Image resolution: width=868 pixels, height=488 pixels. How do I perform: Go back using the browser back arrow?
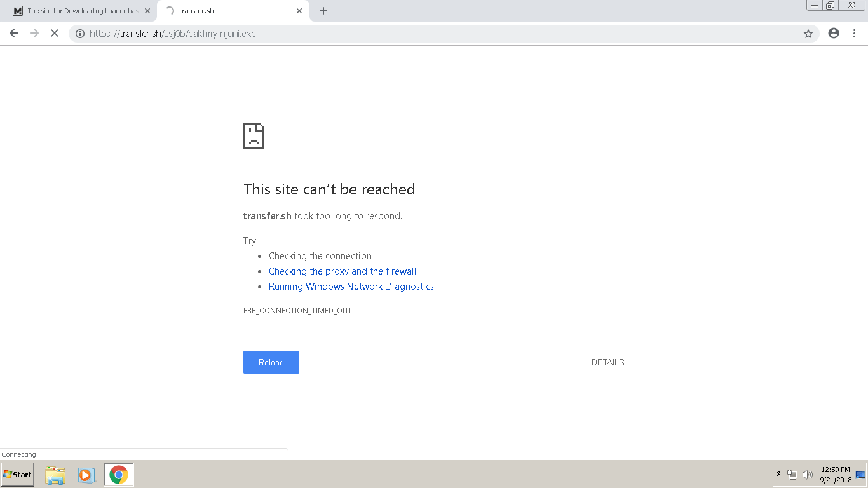click(14, 34)
